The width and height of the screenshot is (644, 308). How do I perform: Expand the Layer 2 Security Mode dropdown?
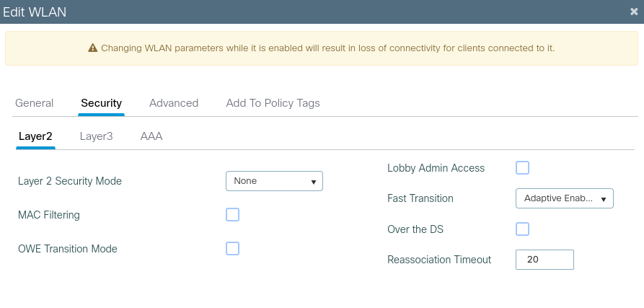coord(274,181)
